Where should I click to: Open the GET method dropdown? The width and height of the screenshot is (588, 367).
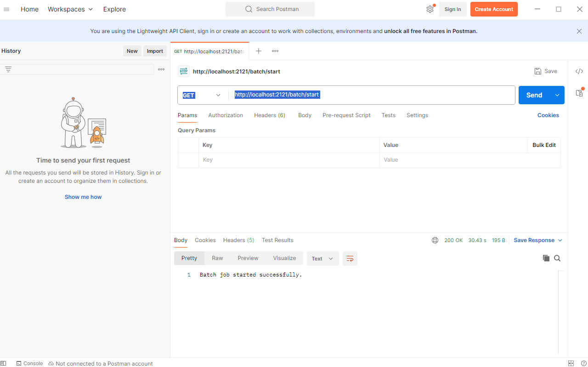202,95
